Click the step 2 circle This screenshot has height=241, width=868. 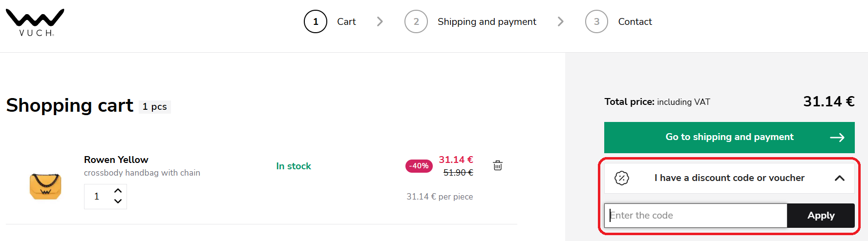tap(416, 21)
